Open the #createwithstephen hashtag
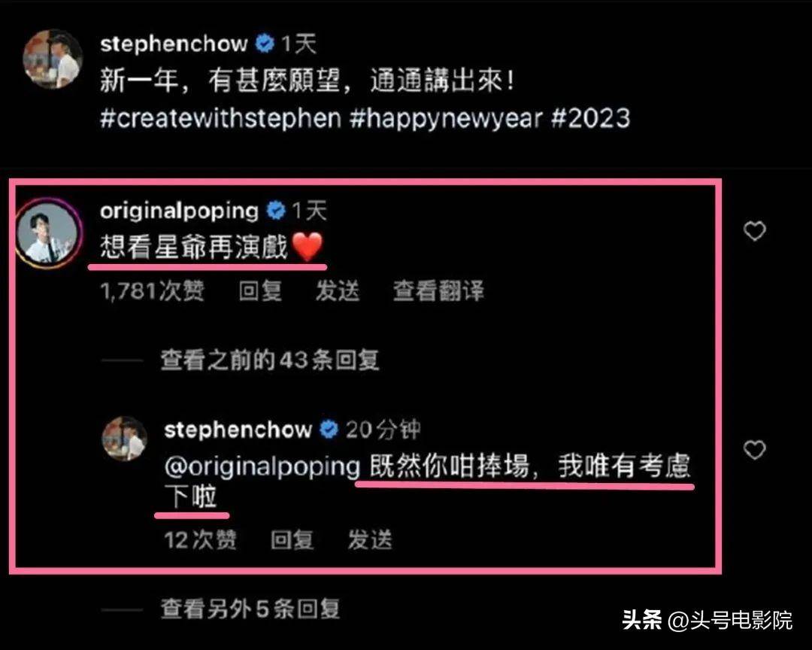The image size is (812, 650). [220, 118]
